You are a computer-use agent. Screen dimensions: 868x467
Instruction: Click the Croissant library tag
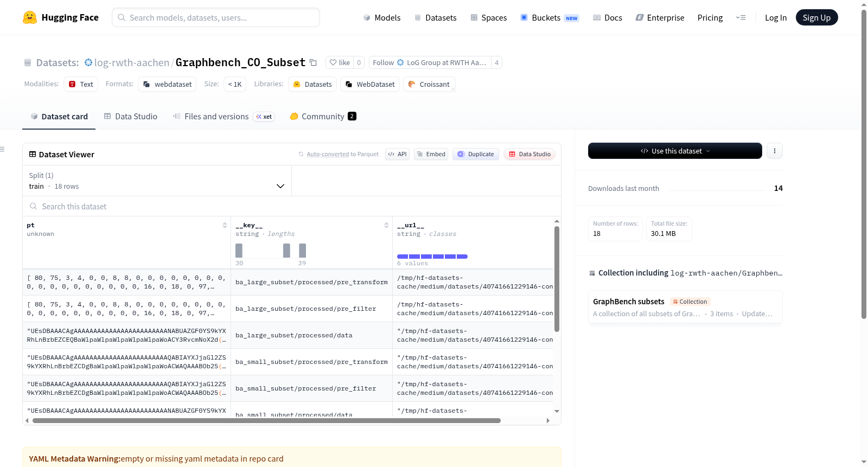pos(429,84)
